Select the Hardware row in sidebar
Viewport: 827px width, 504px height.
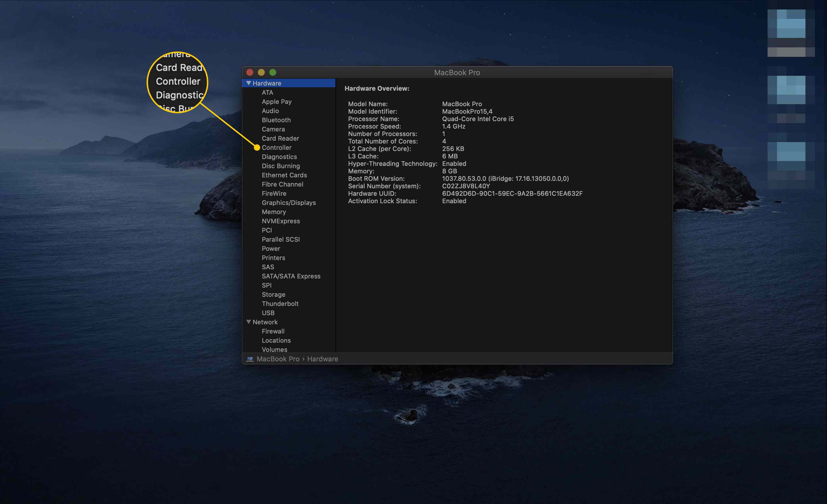point(289,83)
